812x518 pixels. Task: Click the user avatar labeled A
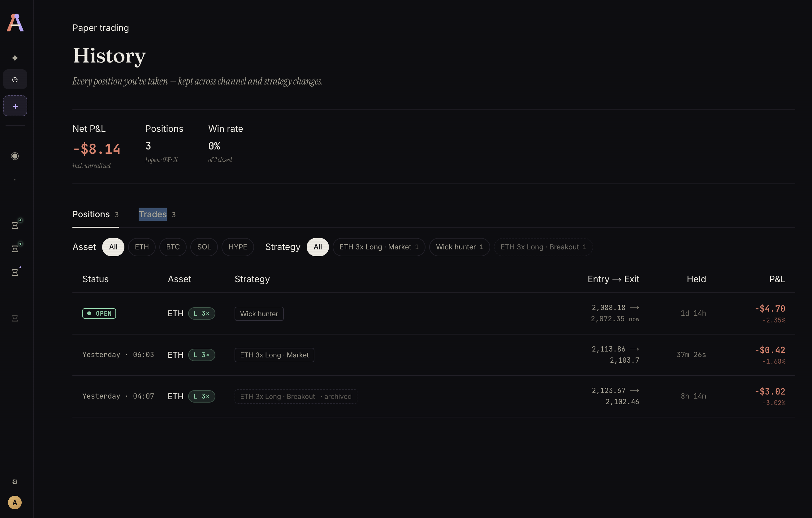click(15, 503)
